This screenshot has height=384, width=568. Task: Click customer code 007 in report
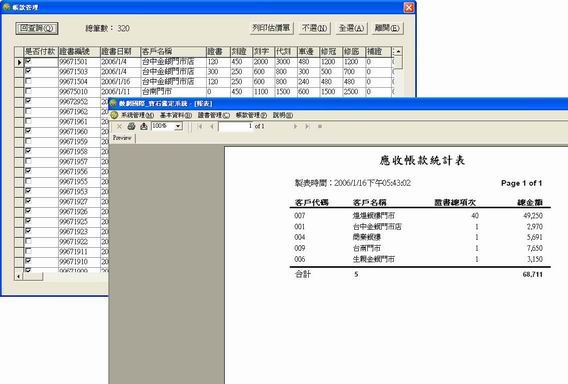point(300,216)
